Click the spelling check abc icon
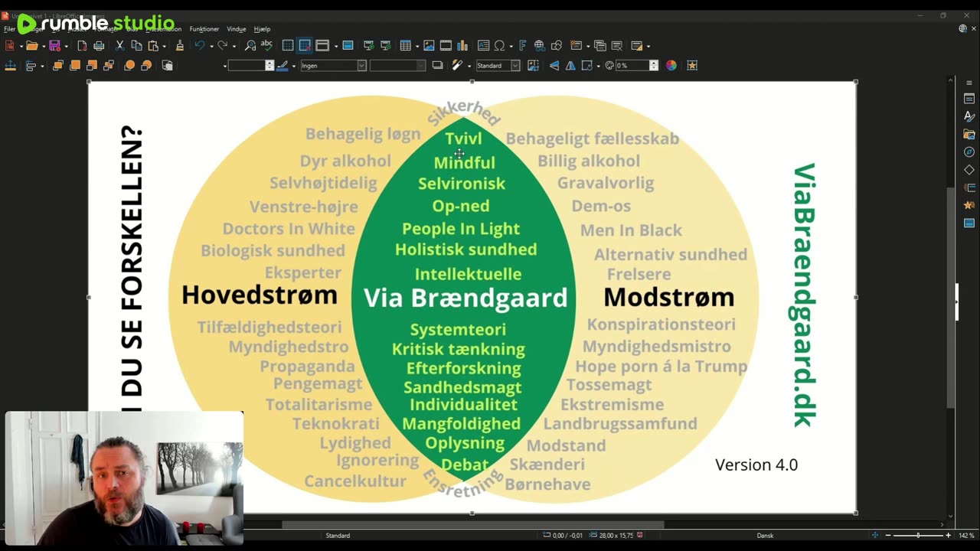The height and width of the screenshot is (551, 980). (x=266, y=45)
